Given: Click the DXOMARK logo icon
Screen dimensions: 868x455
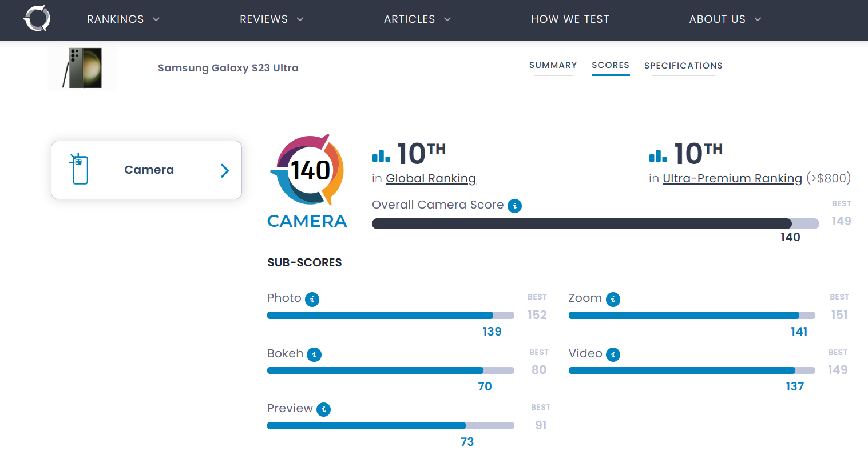Looking at the screenshot, I should [37, 18].
